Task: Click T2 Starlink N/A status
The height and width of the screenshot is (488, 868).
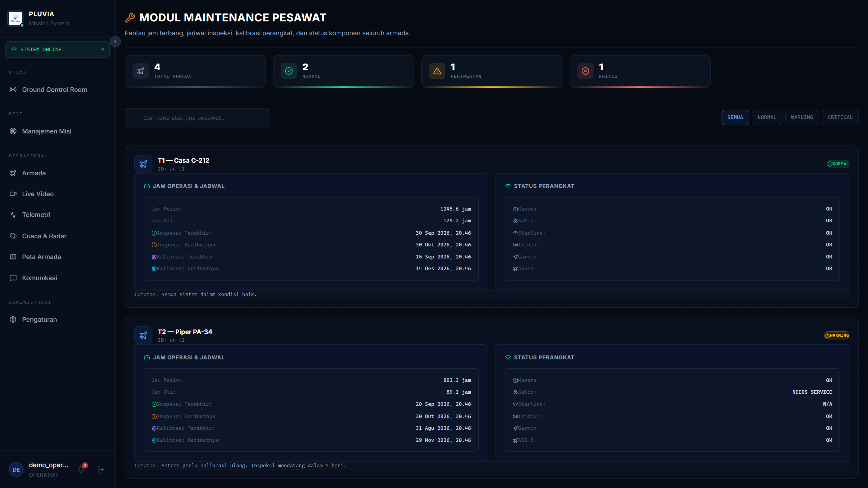Action: 828,404
